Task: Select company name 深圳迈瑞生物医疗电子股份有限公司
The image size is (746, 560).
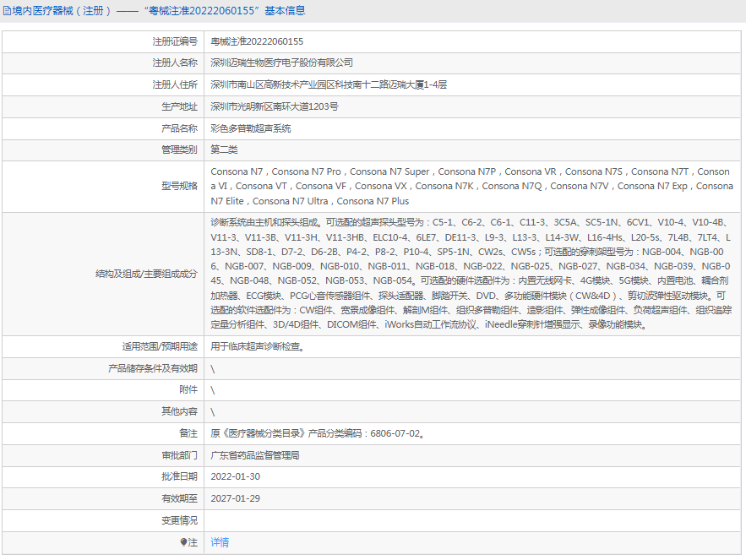Action: coord(281,63)
